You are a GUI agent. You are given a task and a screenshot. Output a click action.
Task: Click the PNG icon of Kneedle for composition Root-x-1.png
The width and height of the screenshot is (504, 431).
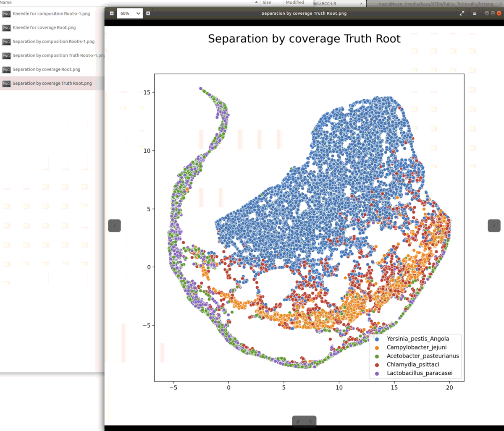[6, 14]
